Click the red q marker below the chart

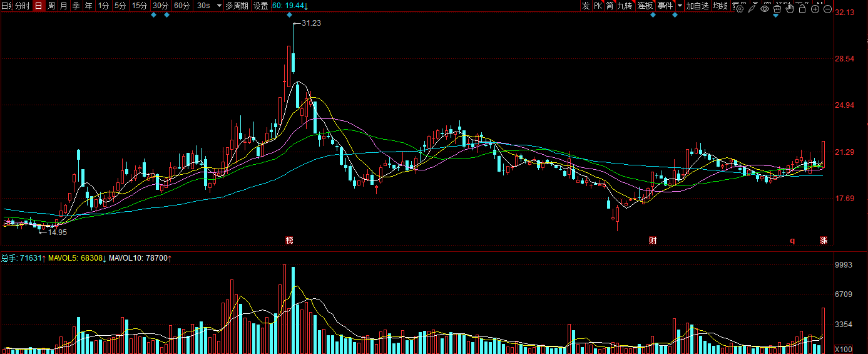(792, 240)
